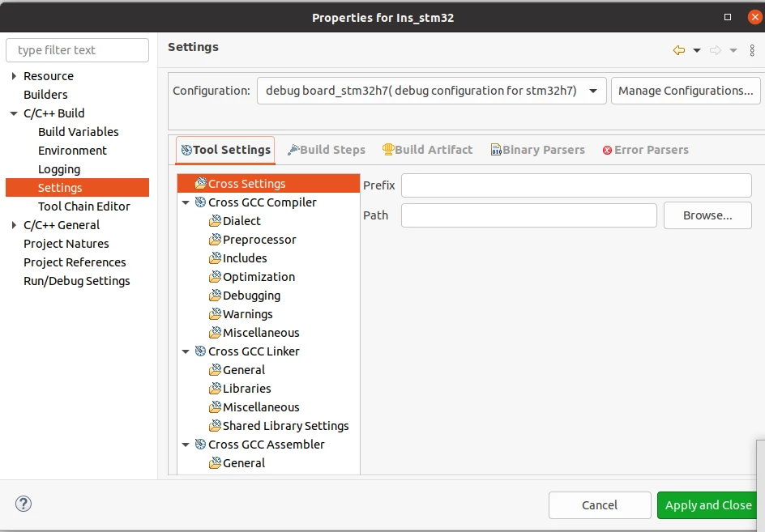
Task: Click the Tool Settings tab icon
Action: tap(186, 150)
